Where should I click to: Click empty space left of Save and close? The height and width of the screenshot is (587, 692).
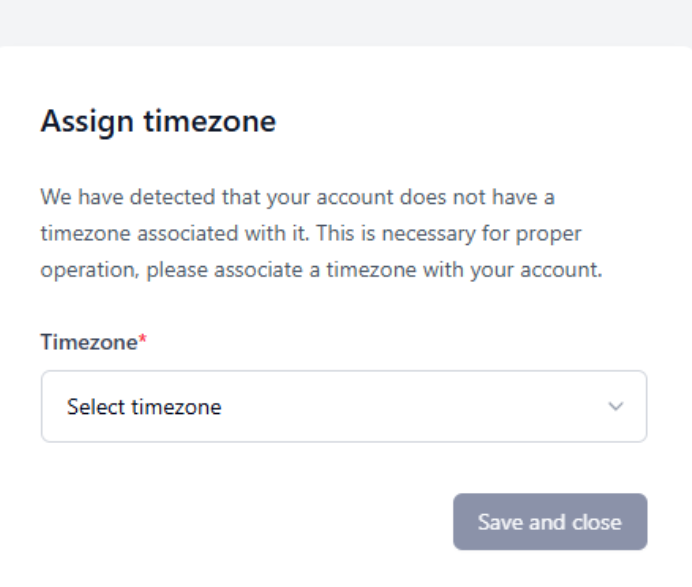(x=250, y=522)
